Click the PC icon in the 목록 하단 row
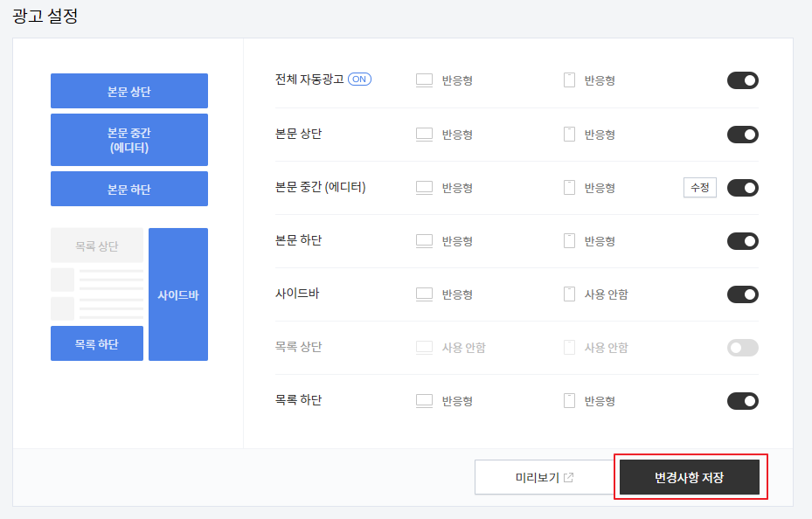 point(424,400)
